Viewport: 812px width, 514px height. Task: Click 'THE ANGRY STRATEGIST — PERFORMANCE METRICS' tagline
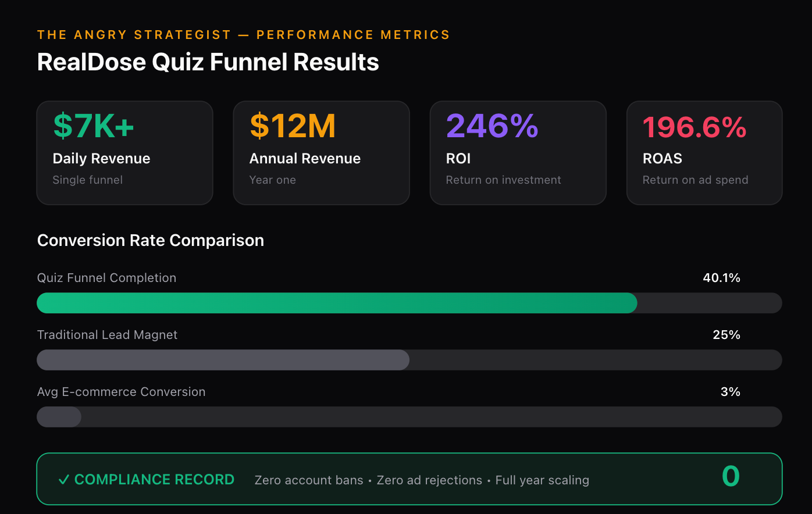(x=244, y=35)
